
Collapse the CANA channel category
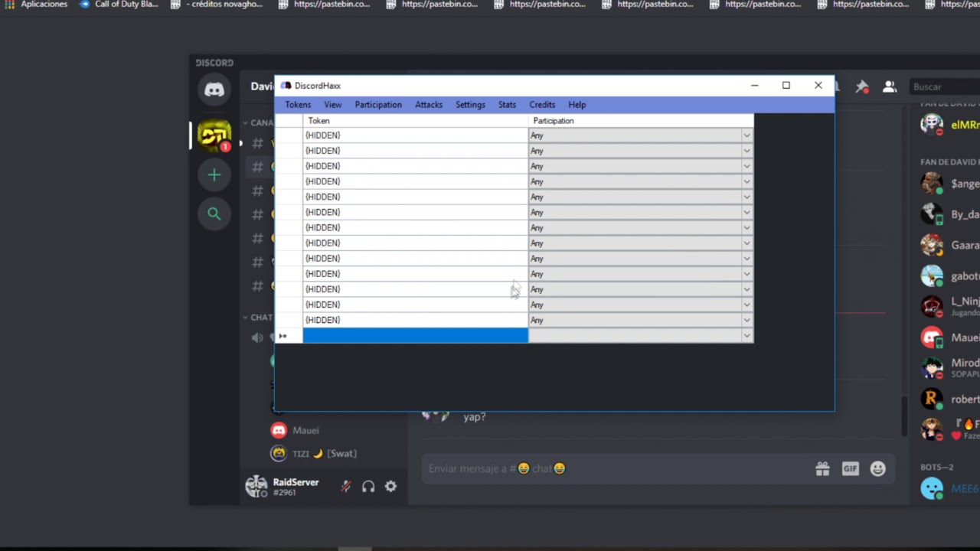point(258,122)
